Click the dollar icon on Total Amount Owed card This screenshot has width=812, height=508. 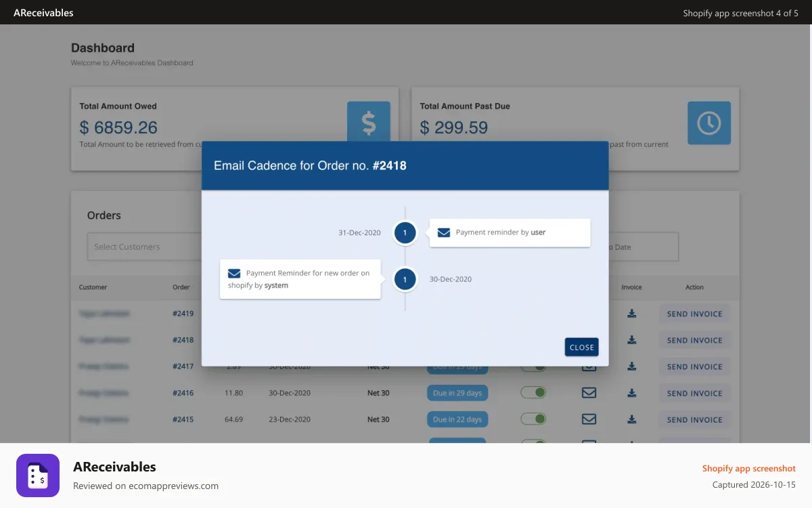tap(369, 123)
